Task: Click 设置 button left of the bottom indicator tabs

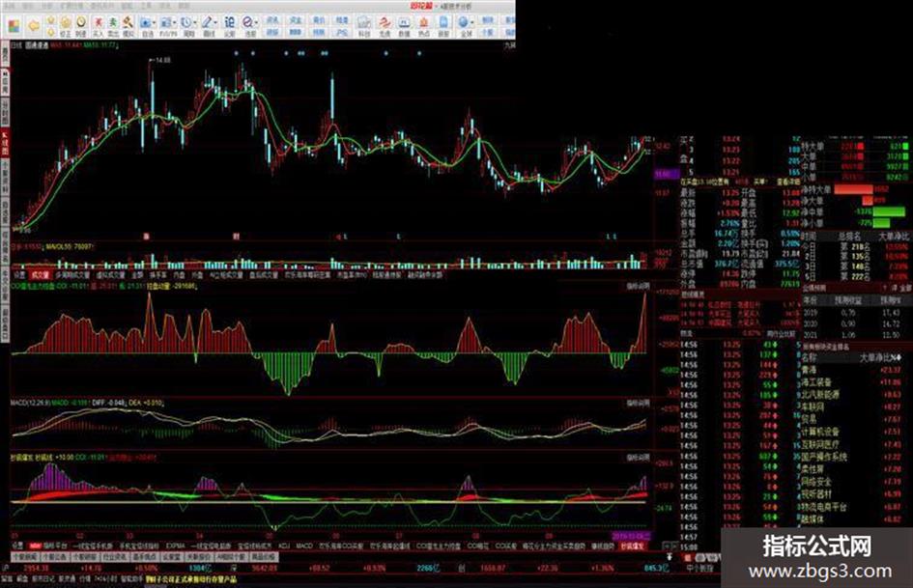Action: [x=17, y=546]
